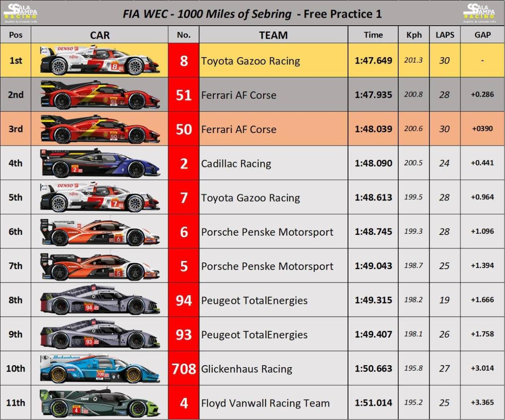Screen dimensions: 505x420
Task: Click the GAP column header
Action: tap(483, 35)
